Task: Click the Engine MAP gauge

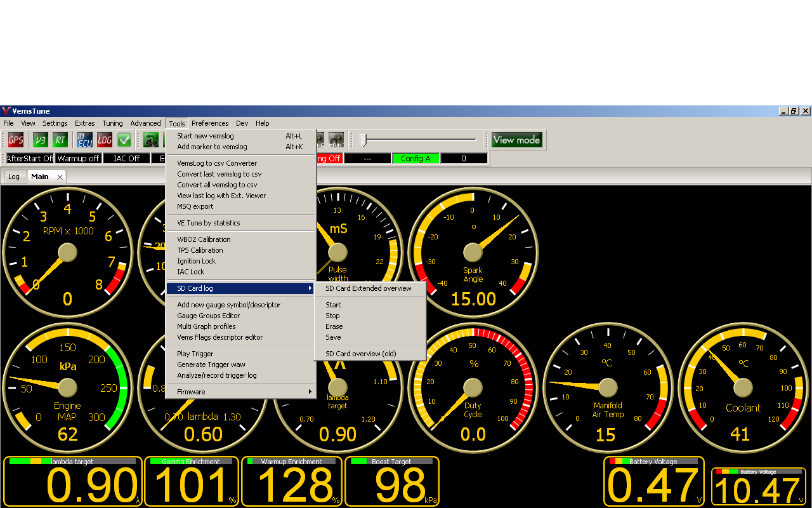Action: coord(68,387)
